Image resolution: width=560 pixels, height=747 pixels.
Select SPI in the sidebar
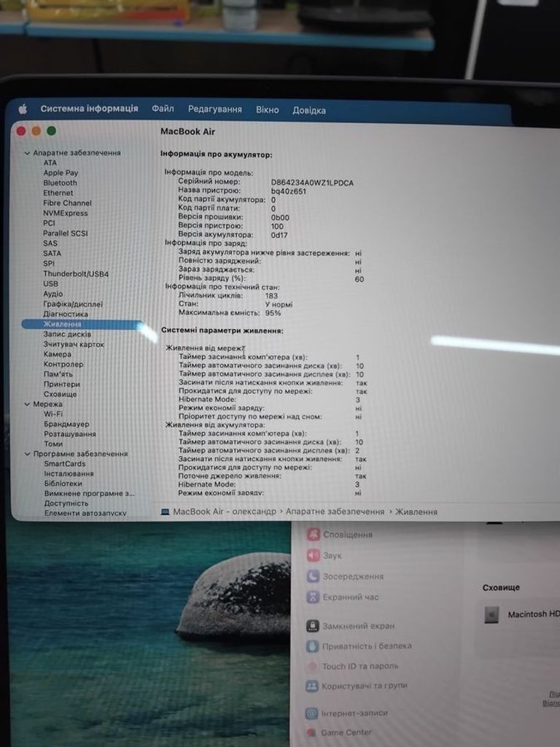[x=49, y=263]
